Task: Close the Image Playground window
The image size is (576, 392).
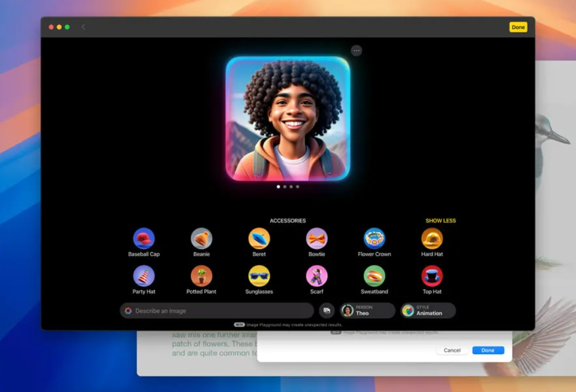Action: click(x=51, y=27)
